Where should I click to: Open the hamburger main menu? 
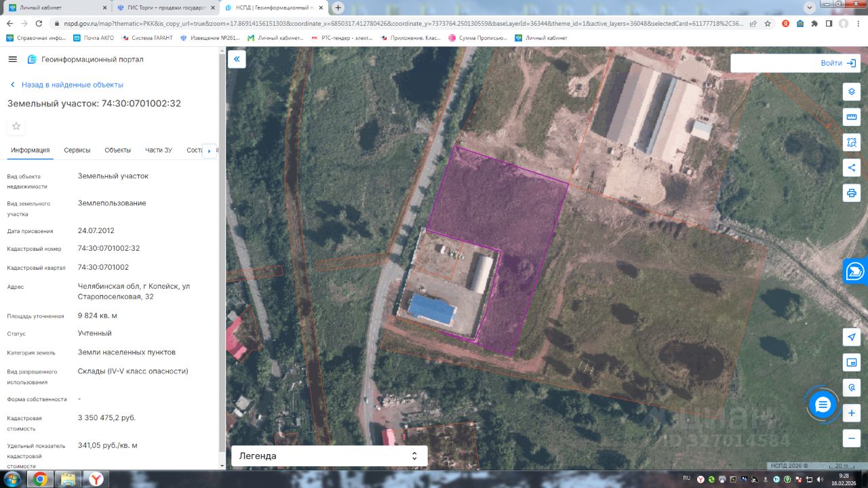coord(12,59)
